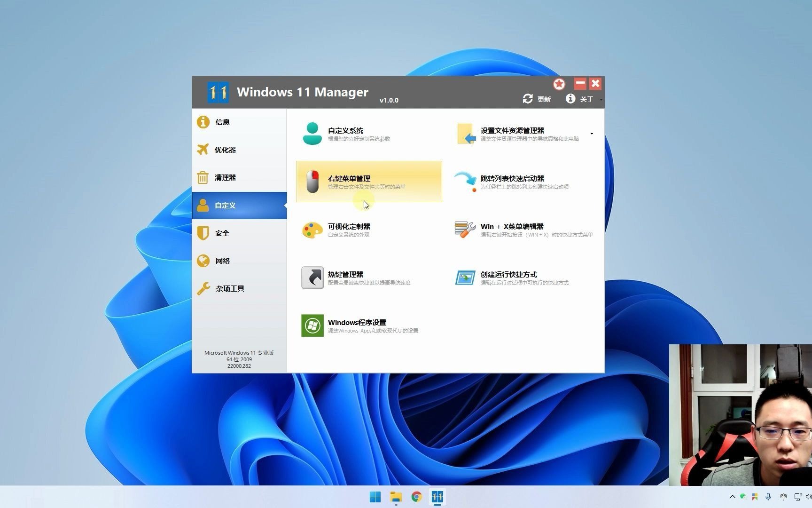Image resolution: width=812 pixels, height=508 pixels.
Task: Click the WeChat tray icon
Action: click(743, 496)
